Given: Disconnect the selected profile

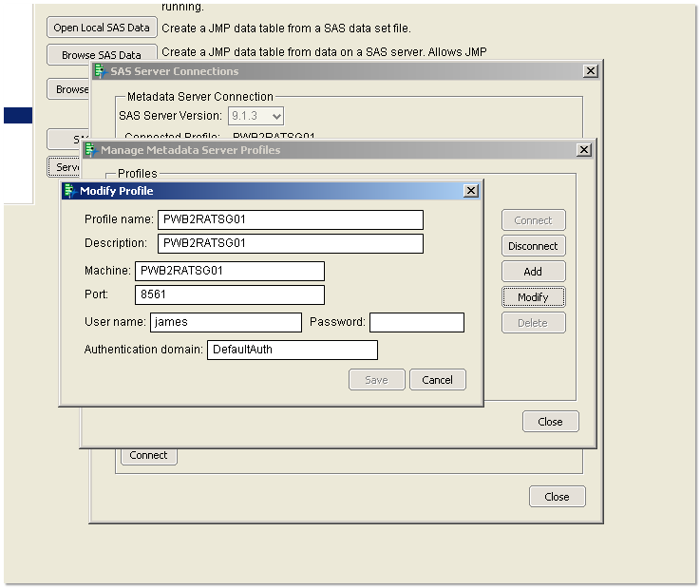Looking at the screenshot, I should point(533,246).
